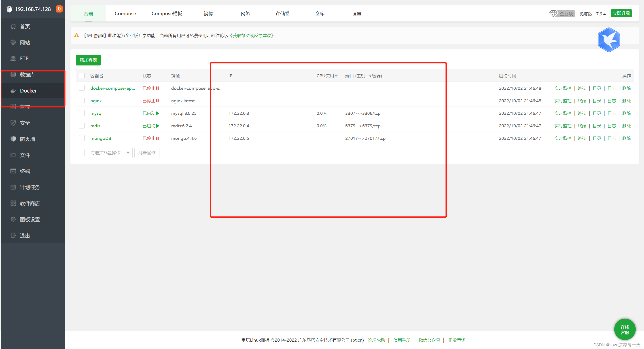Click the home icon in sidebar
644x349 pixels.
[13, 26]
